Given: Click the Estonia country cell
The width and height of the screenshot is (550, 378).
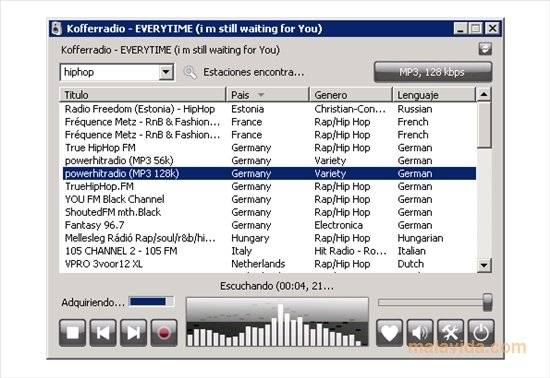Looking at the screenshot, I should 247,109.
